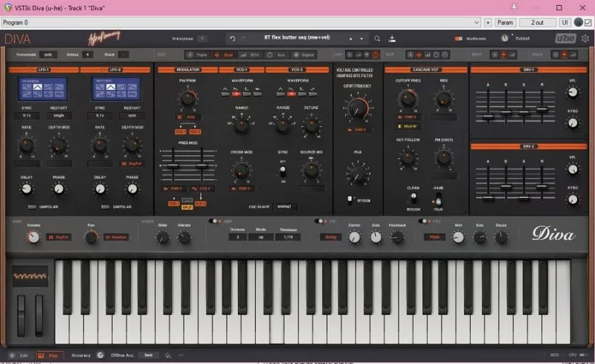Click the KeyFol modulation source under Volume

tap(59, 238)
